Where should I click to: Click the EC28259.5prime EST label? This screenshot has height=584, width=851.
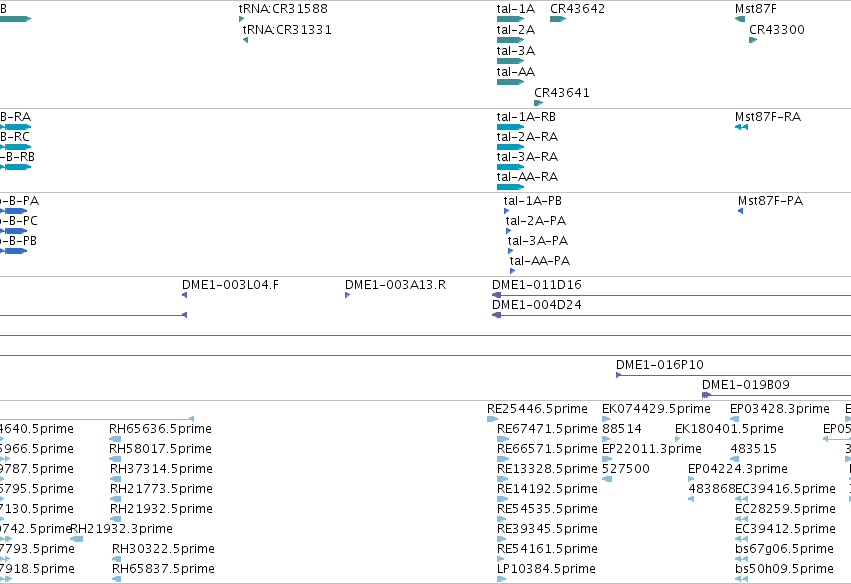[x=785, y=509]
